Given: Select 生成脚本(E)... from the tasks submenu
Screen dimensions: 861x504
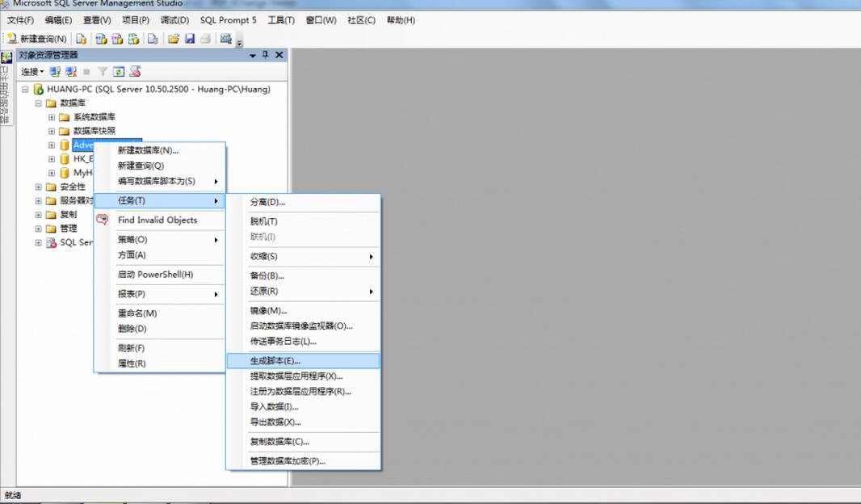Looking at the screenshot, I should pyautogui.click(x=275, y=361).
